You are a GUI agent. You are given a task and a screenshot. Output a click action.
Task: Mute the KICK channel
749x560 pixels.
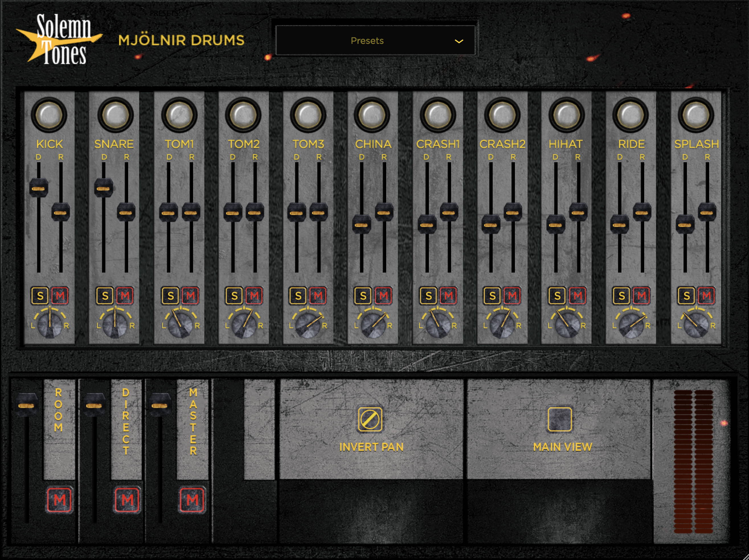click(x=60, y=296)
